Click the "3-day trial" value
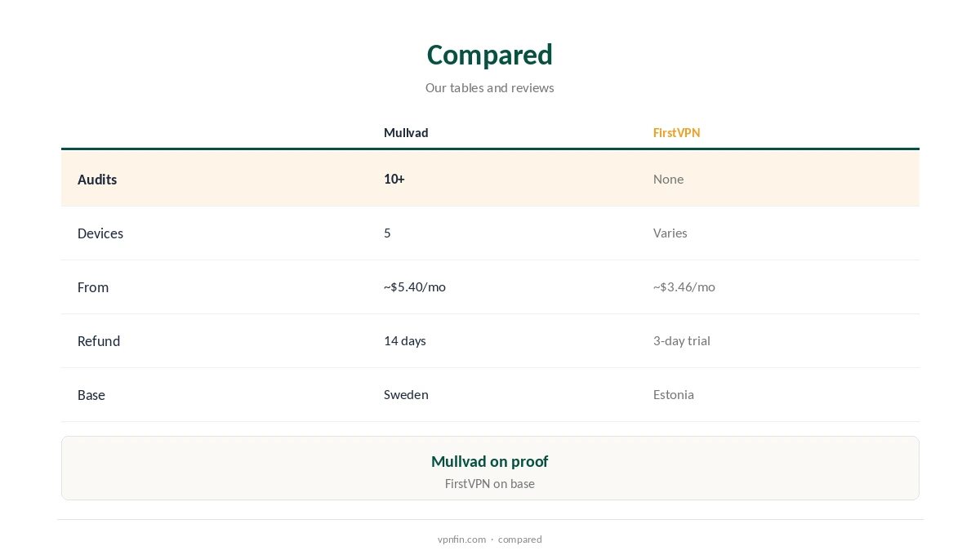The image size is (980, 555). click(x=682, y=340)
